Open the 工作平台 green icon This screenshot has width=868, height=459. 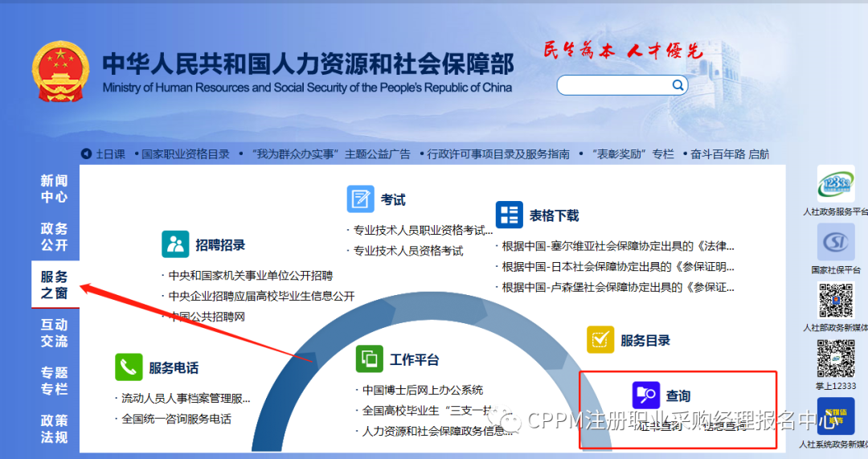click(x=370, y=359)
